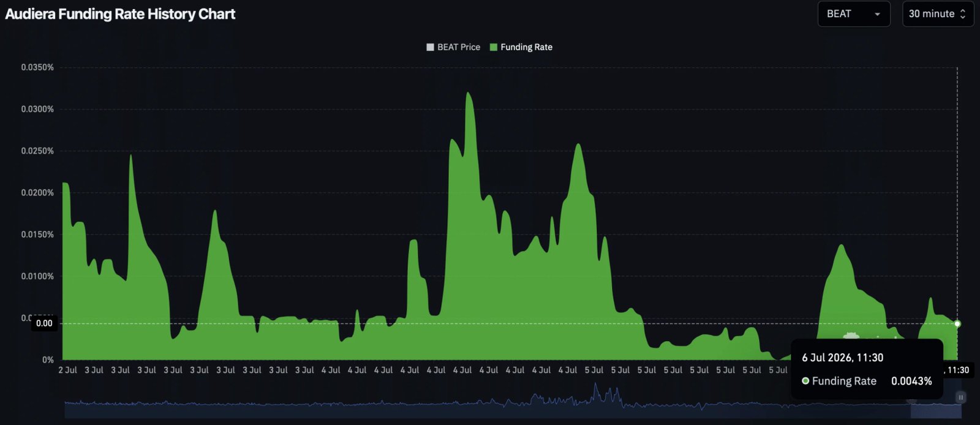Click the 0.00 crosshair value label
Image resolution: width=980 pixels, height=425 pixels.
[x=44, y=323]
